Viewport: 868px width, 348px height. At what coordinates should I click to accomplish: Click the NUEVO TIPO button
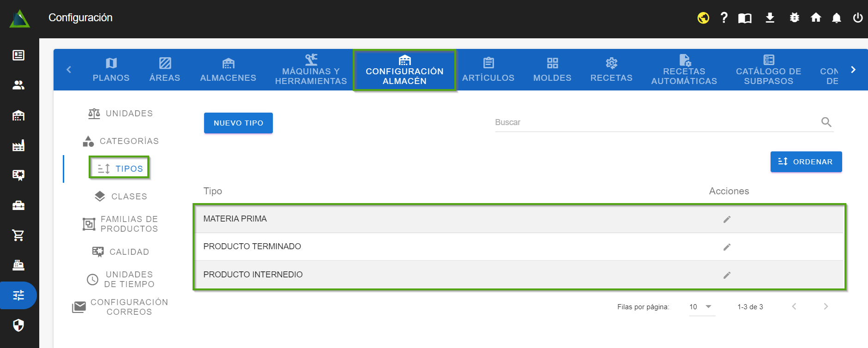pyautogui.click(x=238, y=123)
